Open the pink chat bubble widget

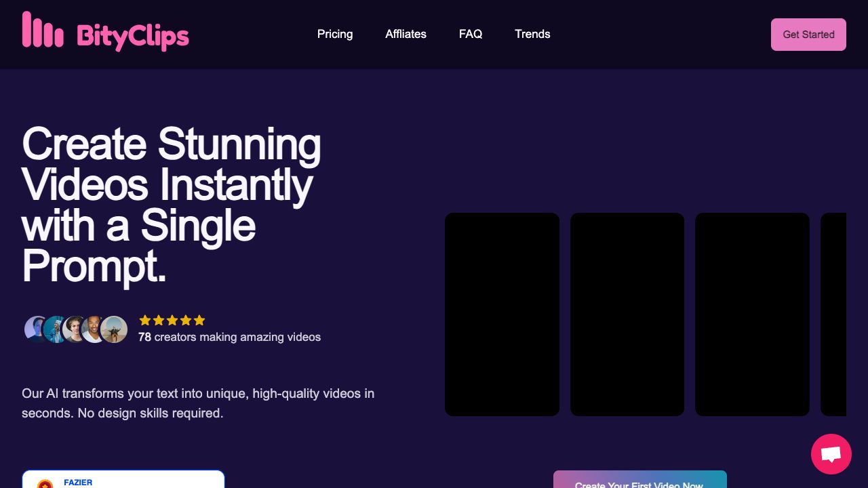click(x=831, y=454)
